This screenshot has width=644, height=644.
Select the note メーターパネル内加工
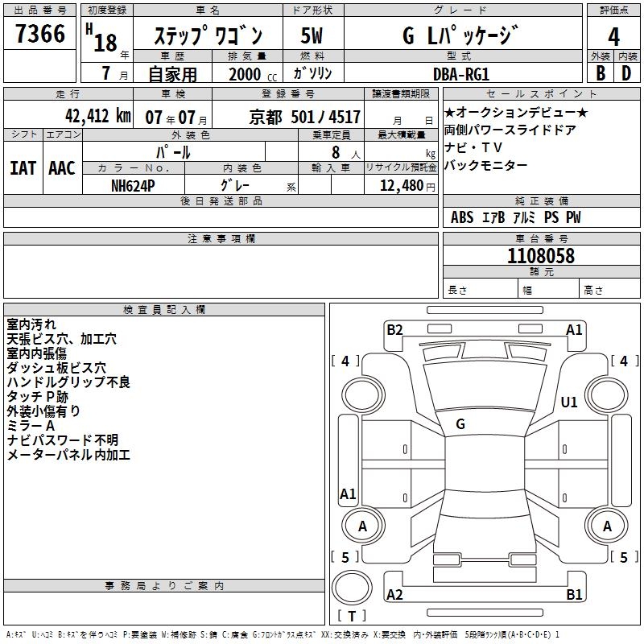(x=68, y=454)
